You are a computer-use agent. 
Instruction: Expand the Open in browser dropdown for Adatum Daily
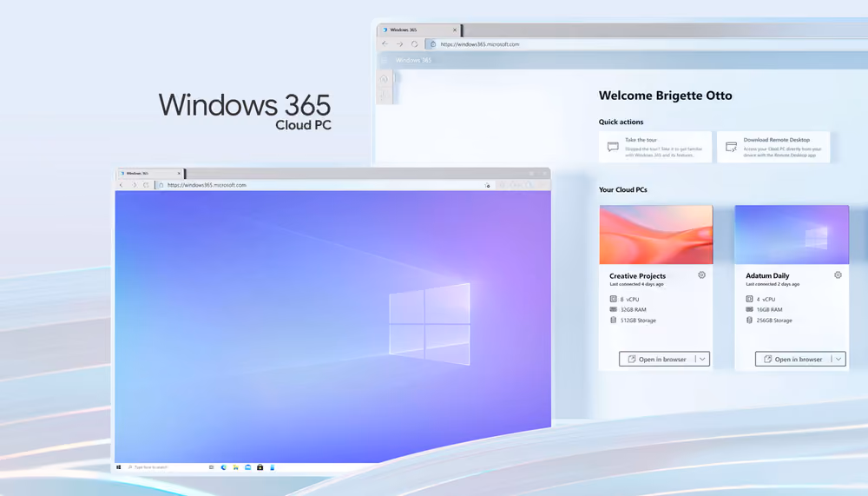pos(838,359)
